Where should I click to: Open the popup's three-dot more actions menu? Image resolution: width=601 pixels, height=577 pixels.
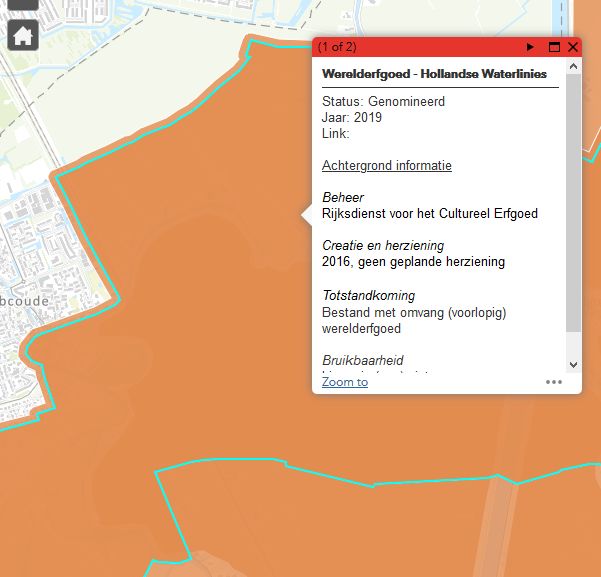[x=554, y=382]
